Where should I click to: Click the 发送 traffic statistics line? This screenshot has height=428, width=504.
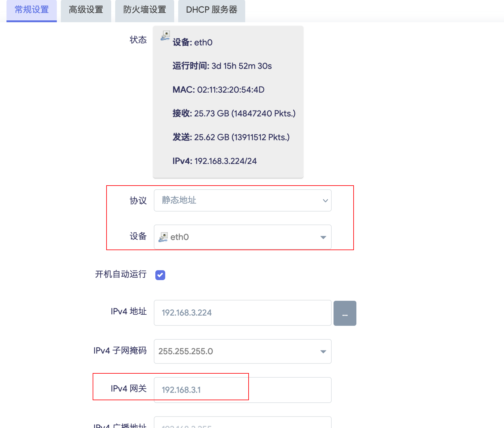231,137
